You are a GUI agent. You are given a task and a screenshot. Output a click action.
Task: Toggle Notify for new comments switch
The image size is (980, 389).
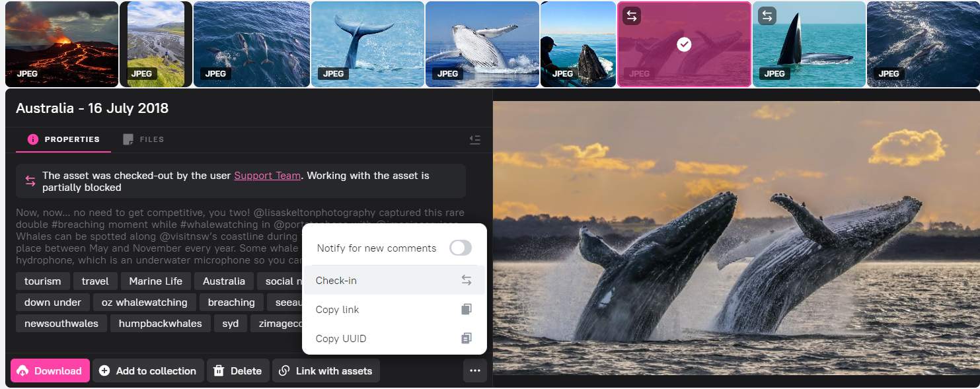460,248
